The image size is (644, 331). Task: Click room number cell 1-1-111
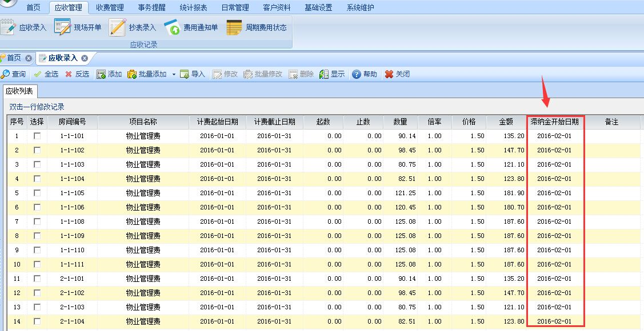point(72,264)
